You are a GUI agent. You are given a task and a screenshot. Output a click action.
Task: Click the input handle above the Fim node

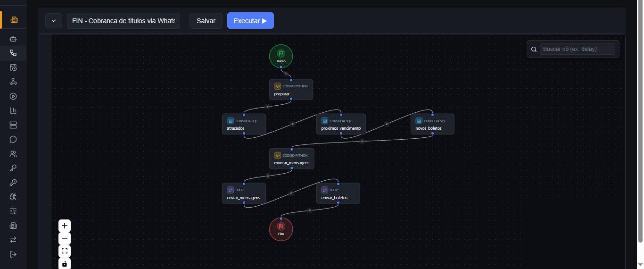coord(281,218)
